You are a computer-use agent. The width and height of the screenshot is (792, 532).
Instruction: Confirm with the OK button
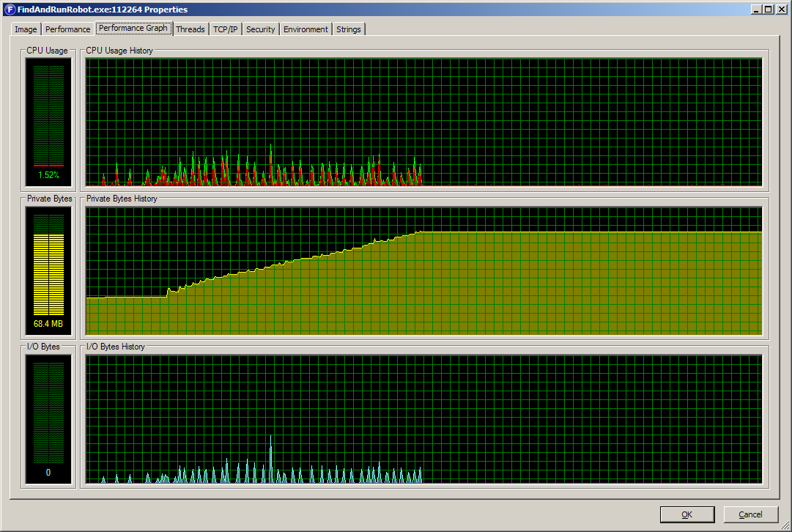click(686, 514)
